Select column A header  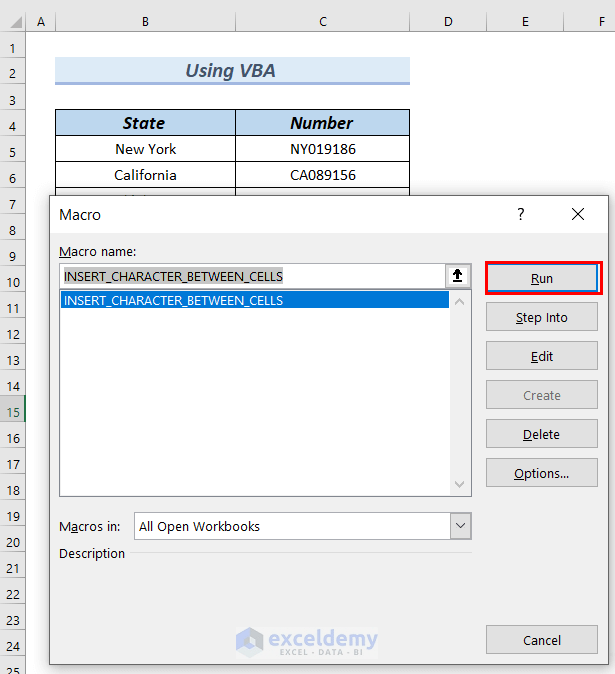click(41, 21)
